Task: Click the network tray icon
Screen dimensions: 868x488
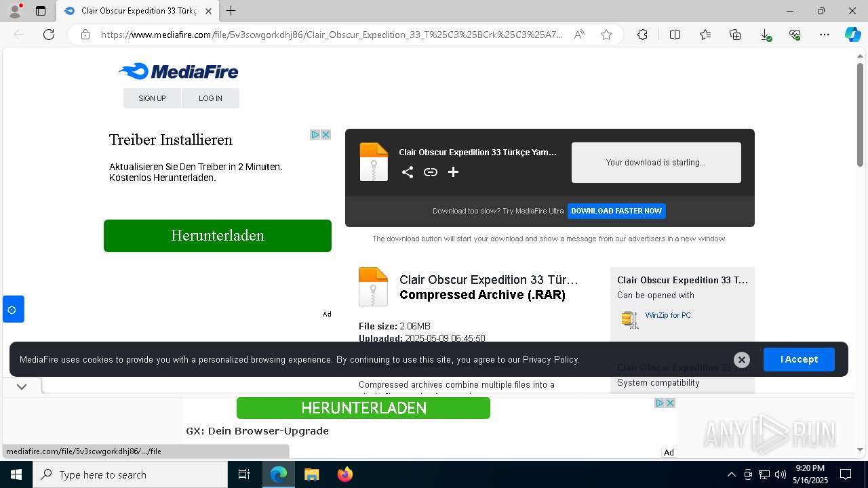Action: [x=764, y=474]
